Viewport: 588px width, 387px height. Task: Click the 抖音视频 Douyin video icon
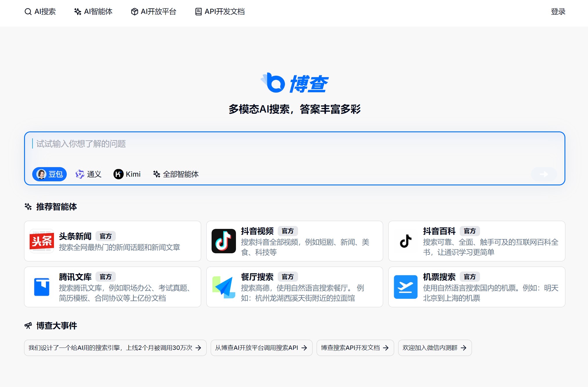224,241
